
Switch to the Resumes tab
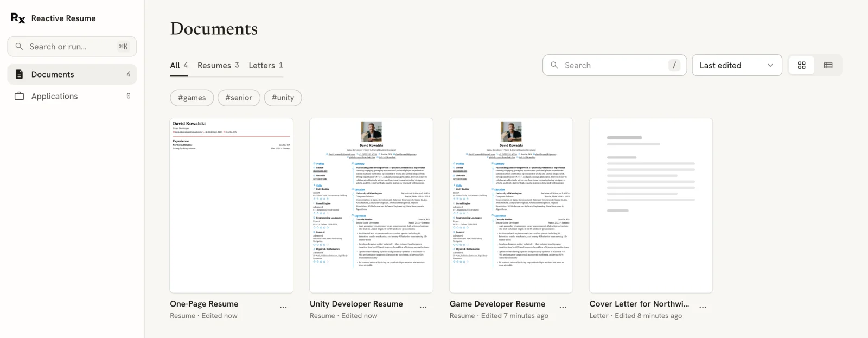point(218,66)
